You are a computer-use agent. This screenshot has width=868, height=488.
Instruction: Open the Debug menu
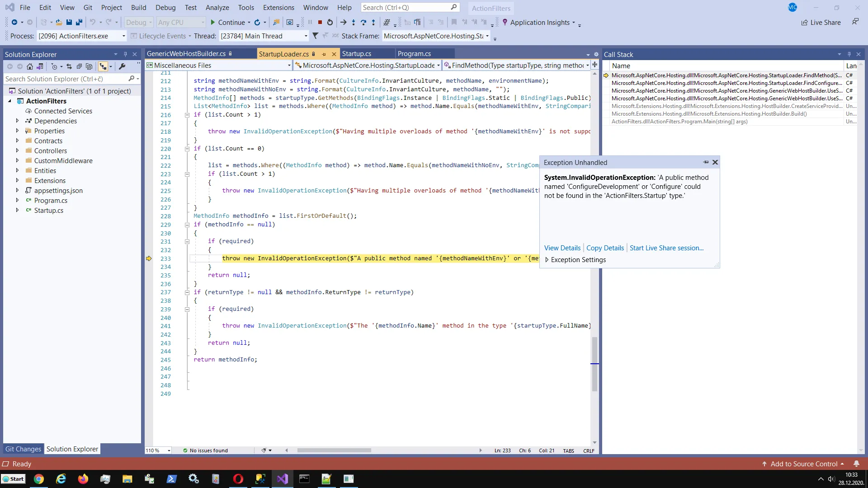pos(165,8)
